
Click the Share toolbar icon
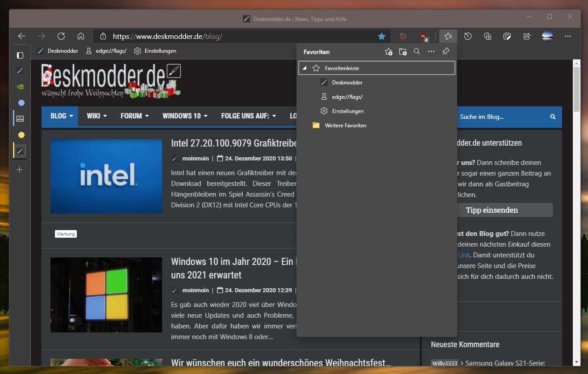point(527,36)
